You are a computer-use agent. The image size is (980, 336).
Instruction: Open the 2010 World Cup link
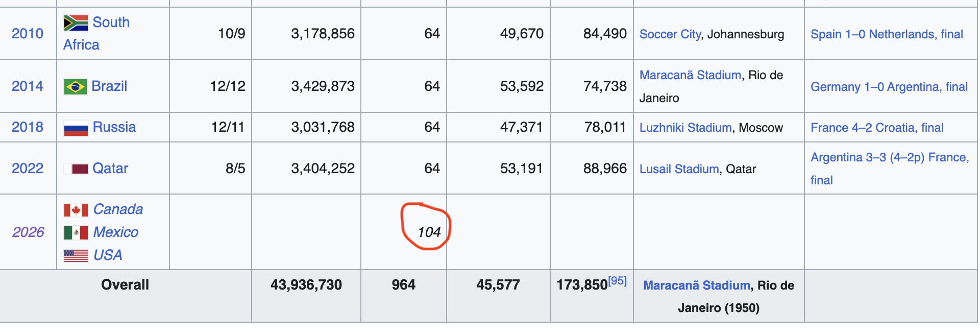coord(28,34)
